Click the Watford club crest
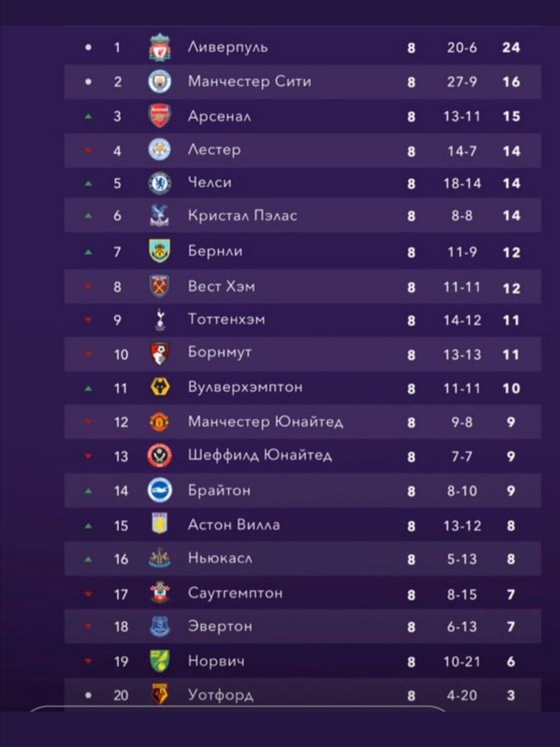The height and width of the screenshot is (747, 560). click(x=160, y=694)
